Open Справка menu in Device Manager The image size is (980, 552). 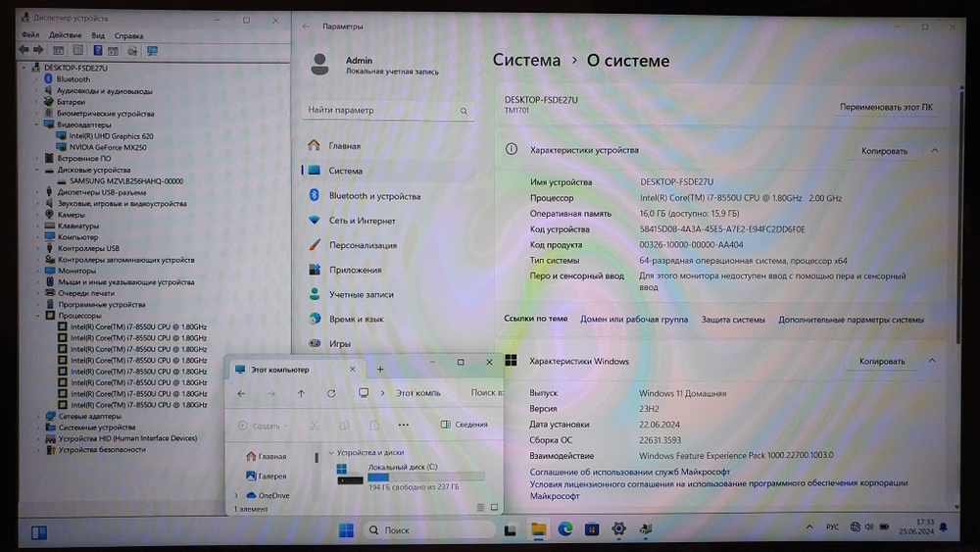[x=128, y=35]
